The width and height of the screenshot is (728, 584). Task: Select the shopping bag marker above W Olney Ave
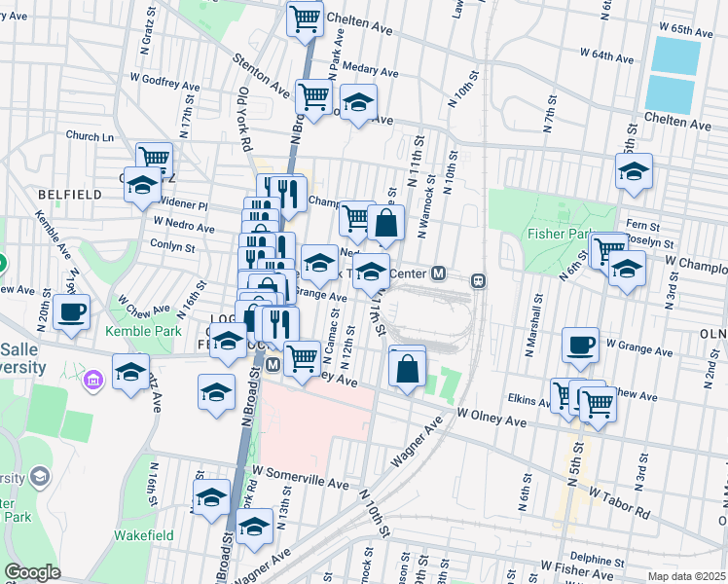407,372
